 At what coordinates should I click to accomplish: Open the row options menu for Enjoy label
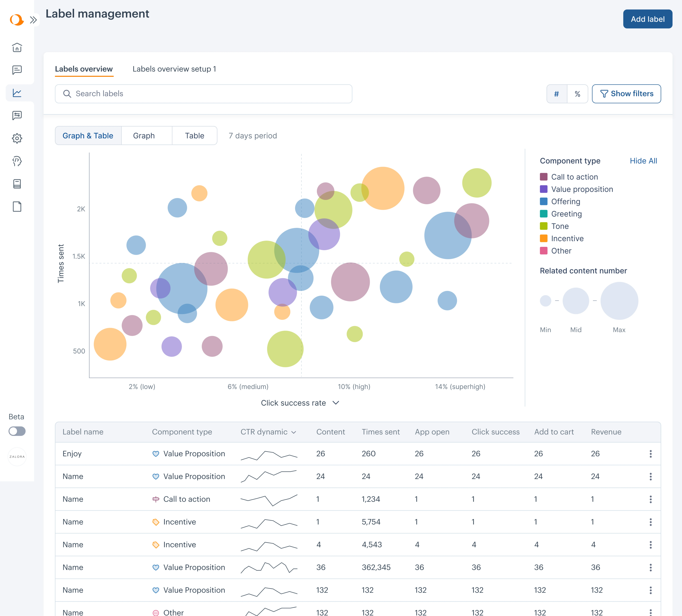click(650, 454)
